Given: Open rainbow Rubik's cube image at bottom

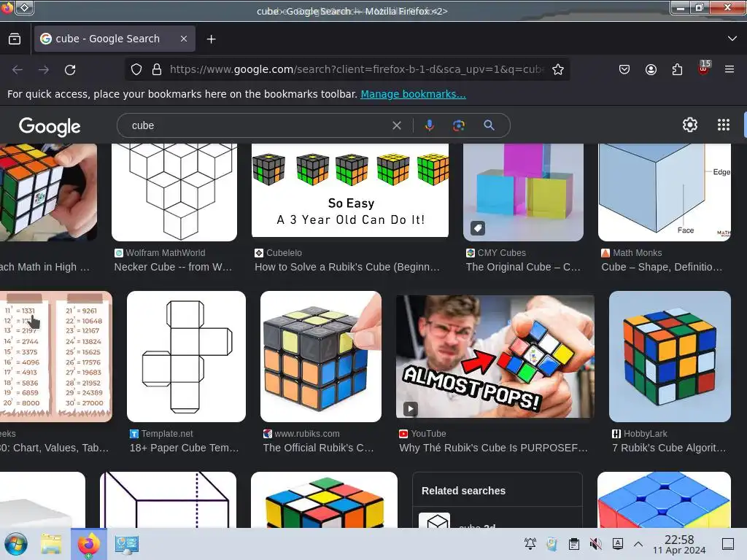Looking at the screenshot, I should coord(325,500).
